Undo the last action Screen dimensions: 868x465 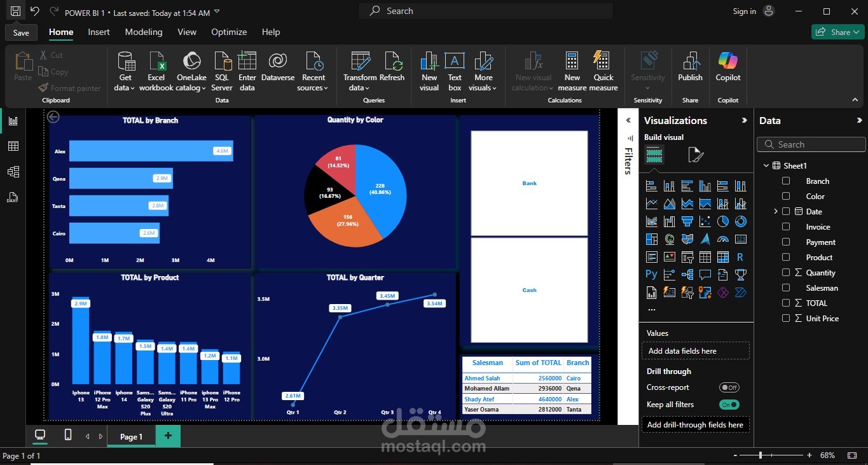[x=35, y=11]
